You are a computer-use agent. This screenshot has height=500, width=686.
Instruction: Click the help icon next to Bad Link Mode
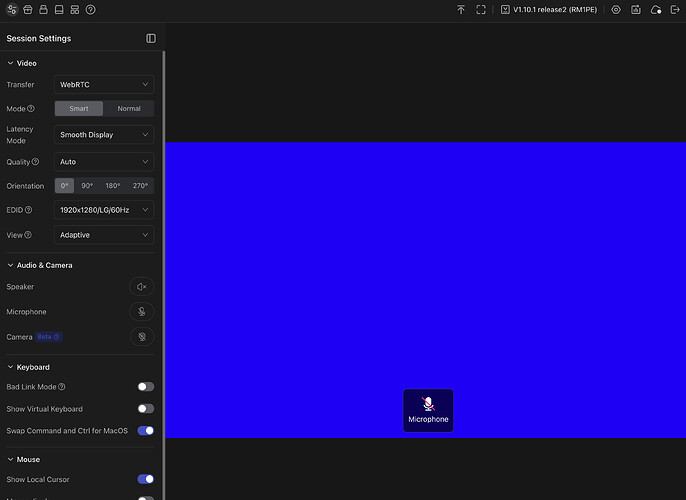[x=62, y=387]
